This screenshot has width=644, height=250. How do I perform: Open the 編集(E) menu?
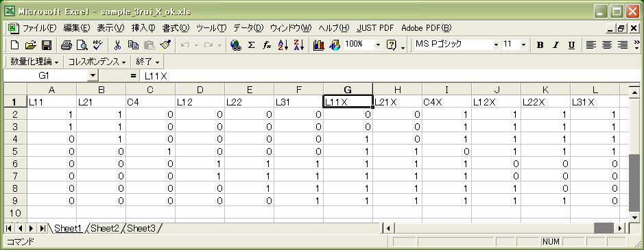[76, 28]
